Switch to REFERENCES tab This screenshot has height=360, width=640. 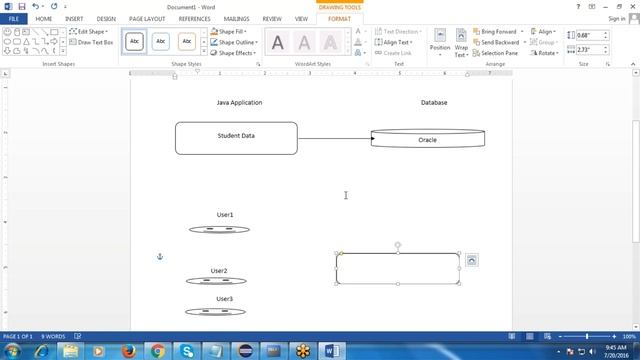tap(194, 19)
